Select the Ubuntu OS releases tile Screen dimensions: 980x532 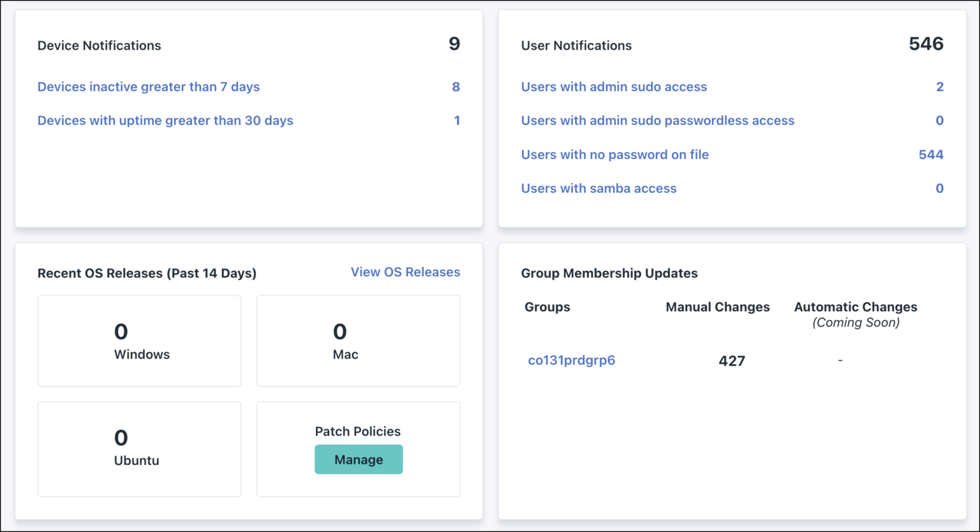[139, 448]
